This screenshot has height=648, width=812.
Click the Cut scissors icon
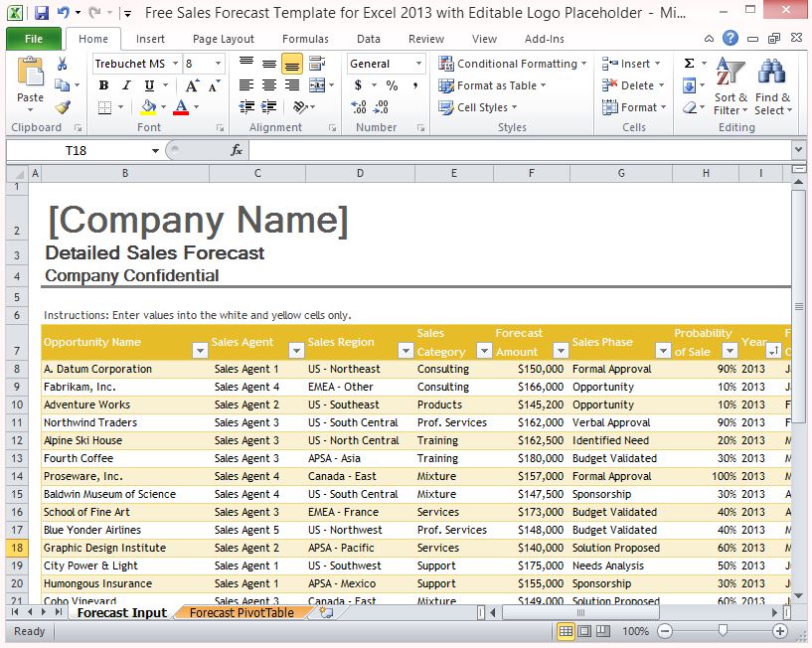point(63,64)
